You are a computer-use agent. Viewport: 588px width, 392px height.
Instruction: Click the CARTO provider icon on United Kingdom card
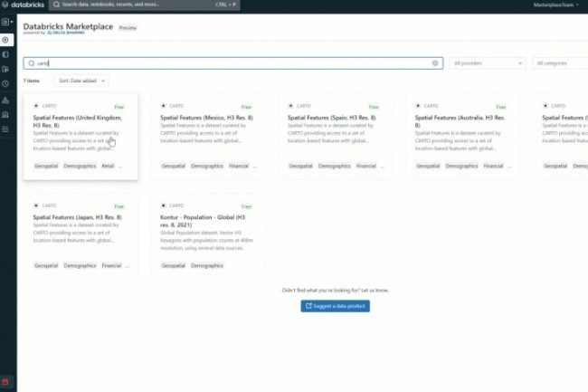click(36, 106)
